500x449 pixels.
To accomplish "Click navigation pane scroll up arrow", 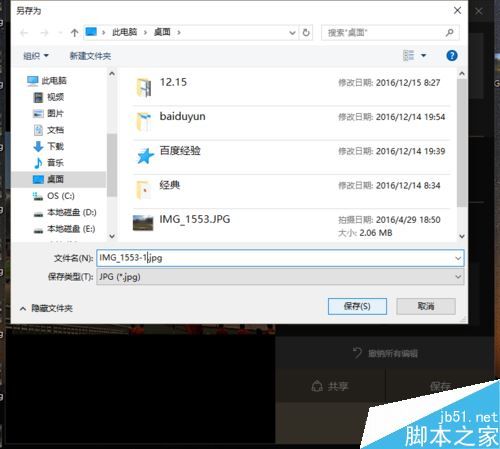I will [112, 73].
